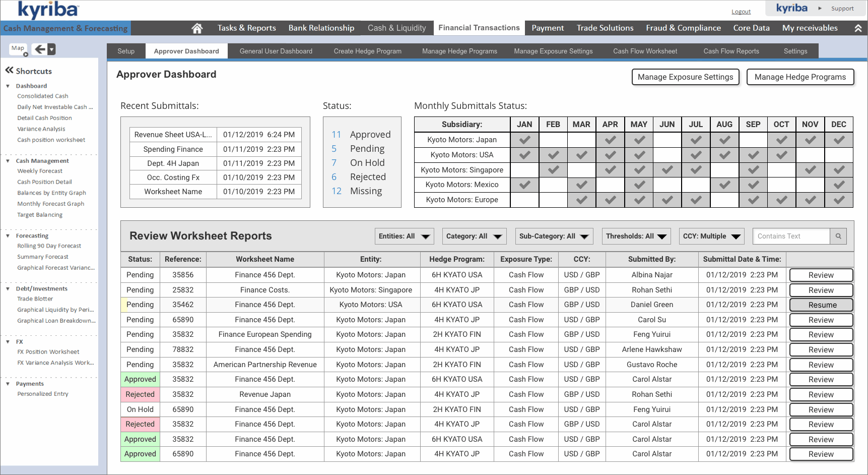Screen dimensions: 868x475
Task: Click the Manage Hedge Programs button
Action: point(800,77)
